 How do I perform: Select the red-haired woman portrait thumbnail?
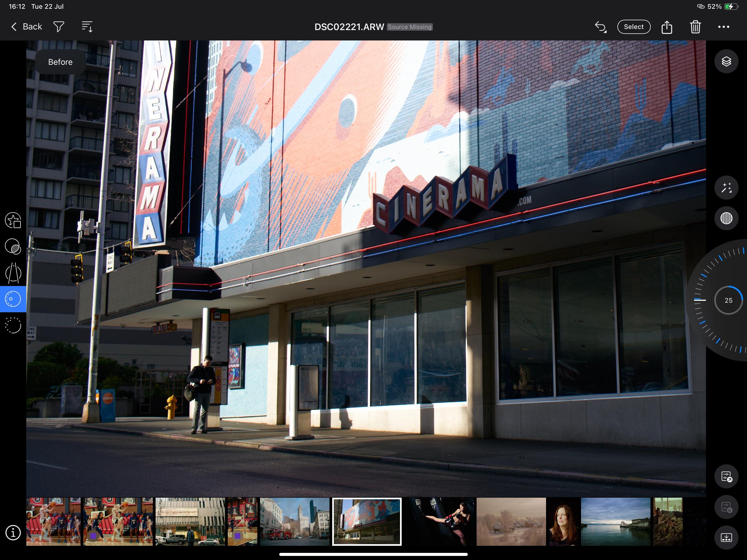[x=563, y=521]
